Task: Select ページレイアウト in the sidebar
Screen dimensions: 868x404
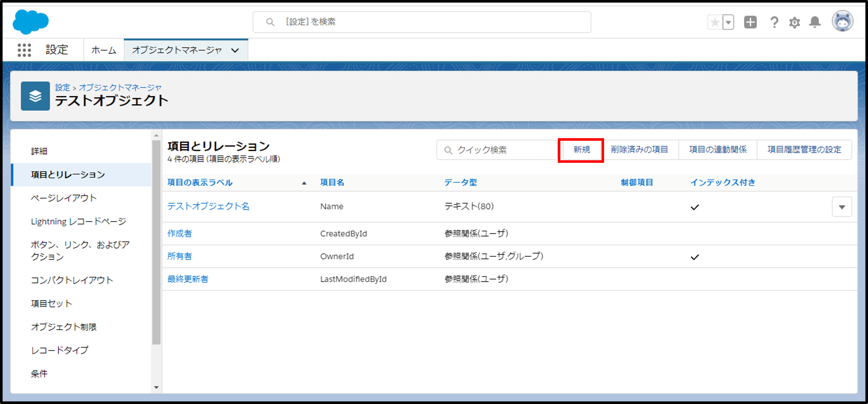Action: coord(64,198)
